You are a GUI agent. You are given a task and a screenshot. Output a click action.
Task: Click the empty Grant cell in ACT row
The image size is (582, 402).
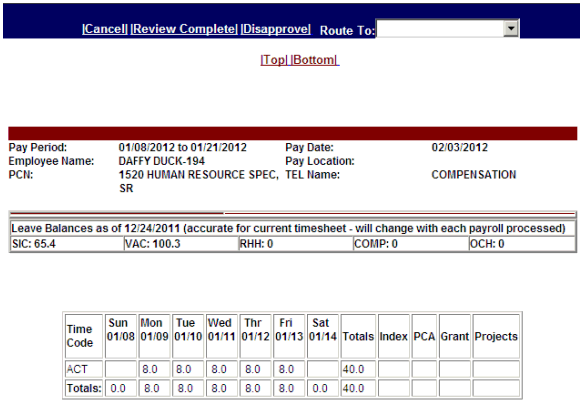[x=455, y=369]
